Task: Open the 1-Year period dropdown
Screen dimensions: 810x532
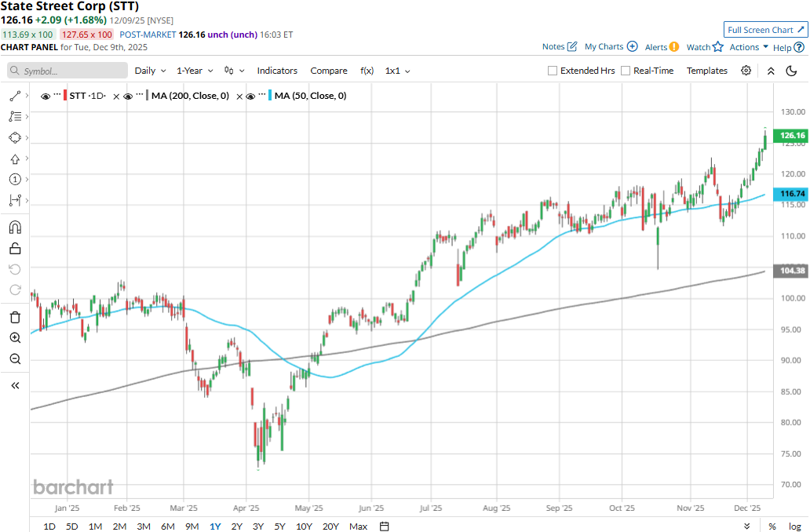Action: (194, 71)
